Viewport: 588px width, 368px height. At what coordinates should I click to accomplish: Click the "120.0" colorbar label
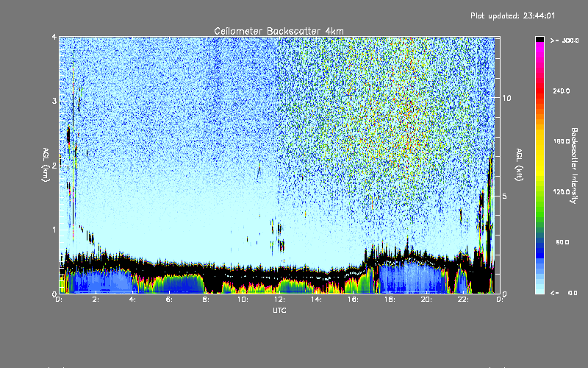[562, 191]
